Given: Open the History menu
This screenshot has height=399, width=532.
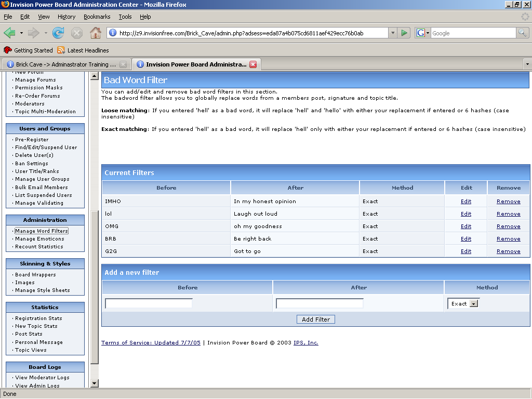Looking at the screenshot, I should coord(66,17).
